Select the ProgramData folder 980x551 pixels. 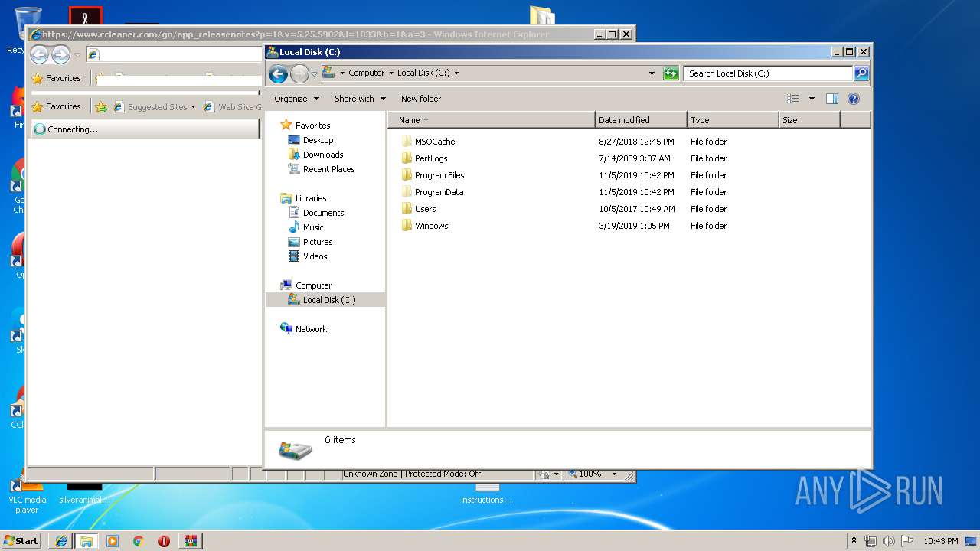coord(439,192)
